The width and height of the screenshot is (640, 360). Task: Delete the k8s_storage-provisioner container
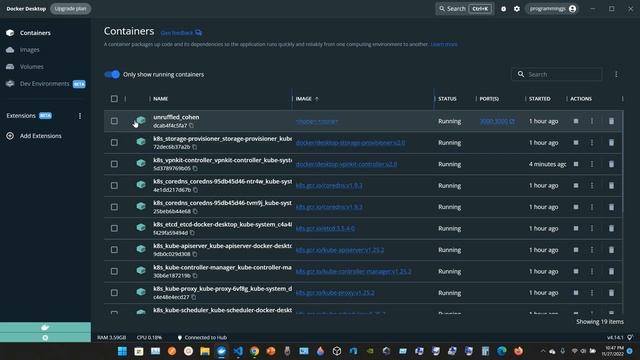click(611, 142)
